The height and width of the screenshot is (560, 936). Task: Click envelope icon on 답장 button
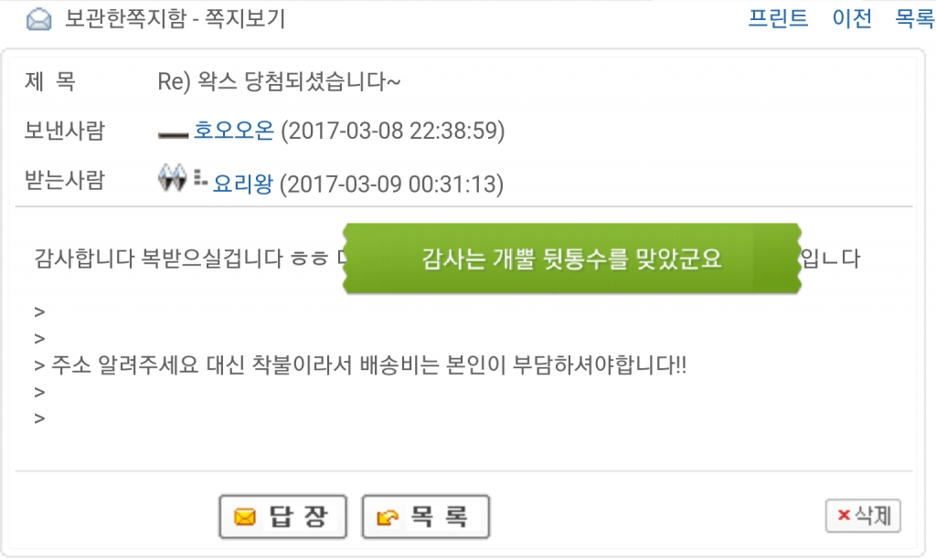245,517
